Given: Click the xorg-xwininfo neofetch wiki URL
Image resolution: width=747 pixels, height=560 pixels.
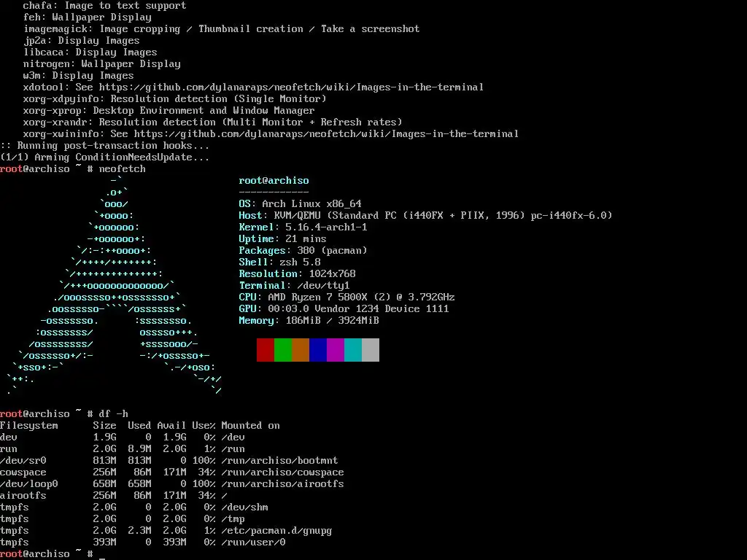Looking at the screenshot, I should 326,134.
